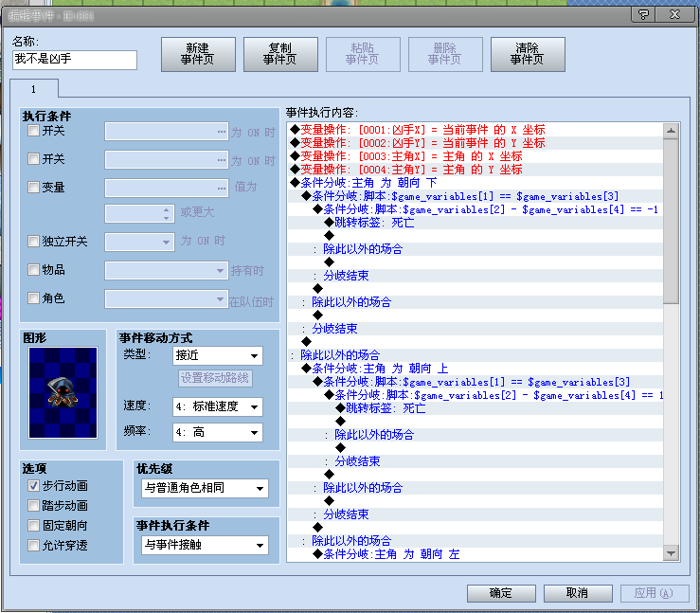Select the second 跳转标签: 死亡 row

click(475, 408)
